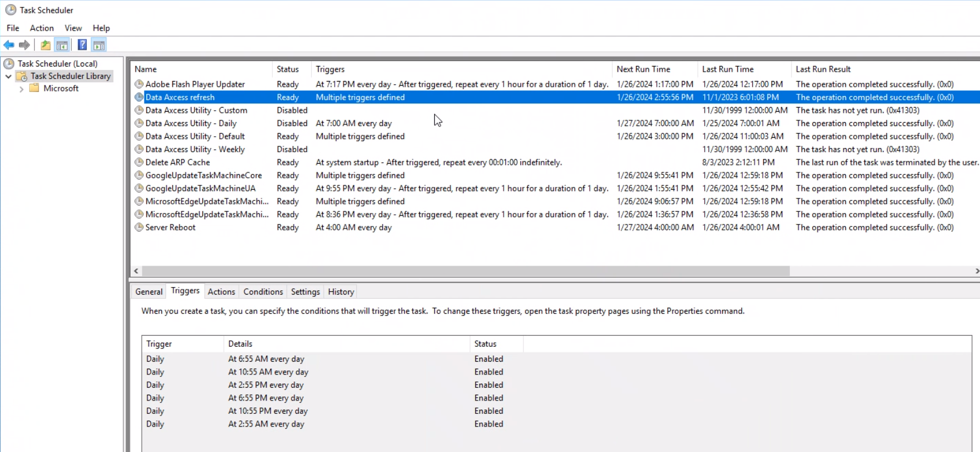Select the 'At 10:55 PM every day' trigger
Screen dimensions: 980x452
[x=268, y=411]
